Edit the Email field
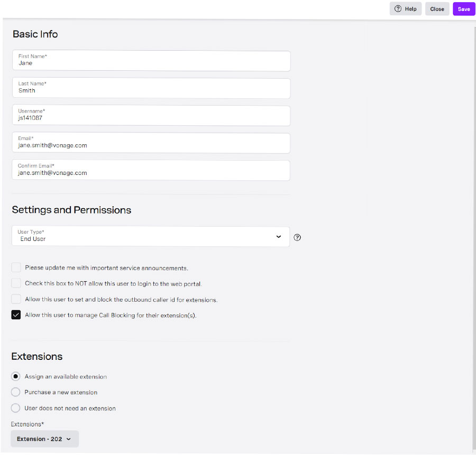 (151, 143)
